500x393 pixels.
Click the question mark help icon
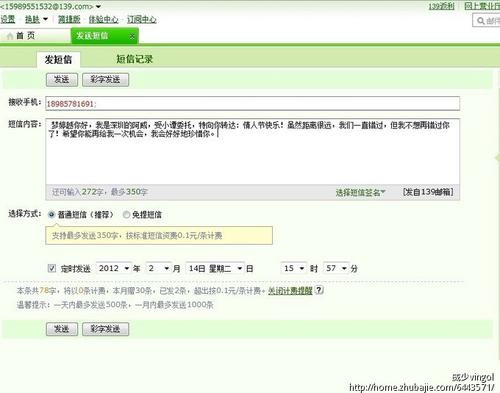(319, 290)
